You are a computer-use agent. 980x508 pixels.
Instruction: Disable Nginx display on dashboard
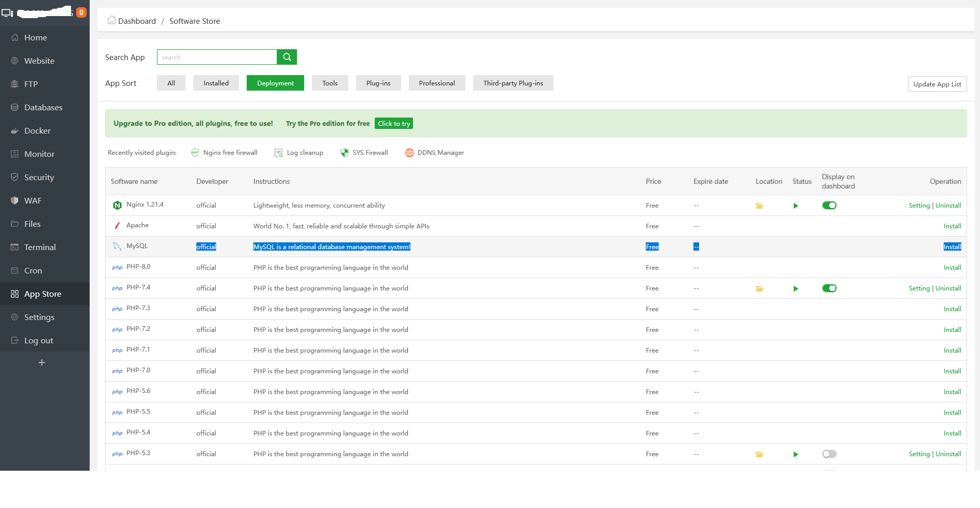coord(829,205)
